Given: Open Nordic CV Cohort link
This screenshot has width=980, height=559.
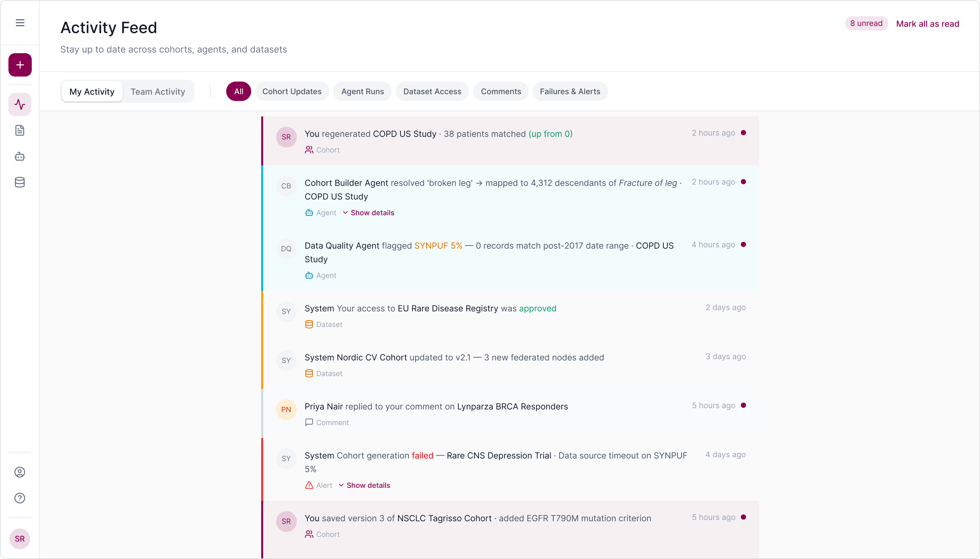Looking at the screenshot, I should tap(371, 358).
